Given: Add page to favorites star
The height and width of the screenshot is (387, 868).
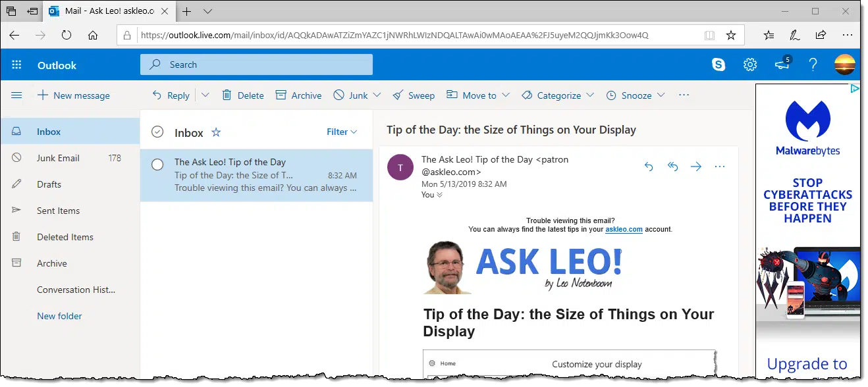Looking at the screenshot, I should 730,36.
